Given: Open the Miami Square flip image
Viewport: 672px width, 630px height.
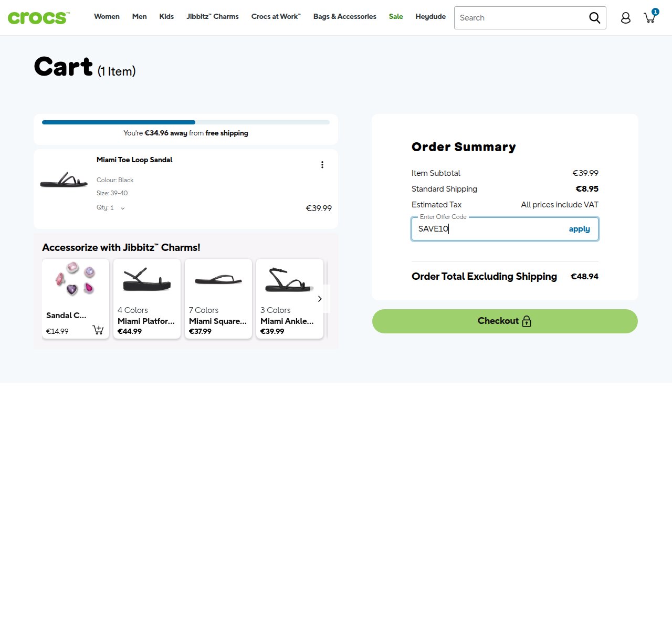Looking at the screenshot, I should tap(218, 280).
